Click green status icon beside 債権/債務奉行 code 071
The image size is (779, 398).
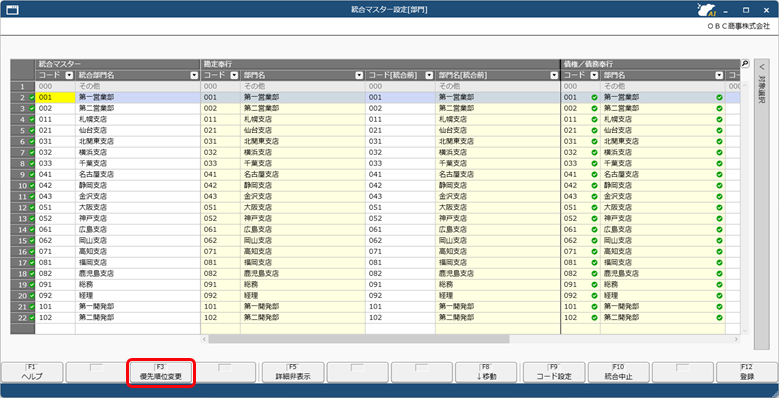coord(594,251)
